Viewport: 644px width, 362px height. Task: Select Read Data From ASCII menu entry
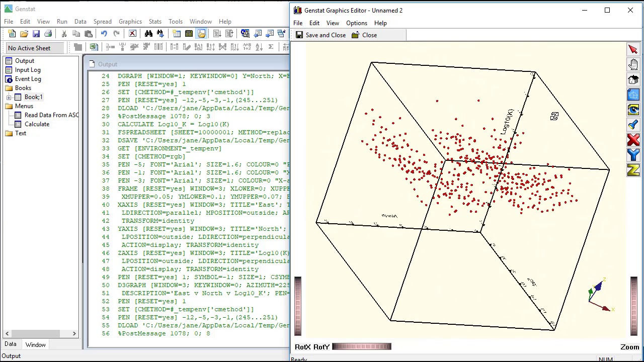click(51, 115)
